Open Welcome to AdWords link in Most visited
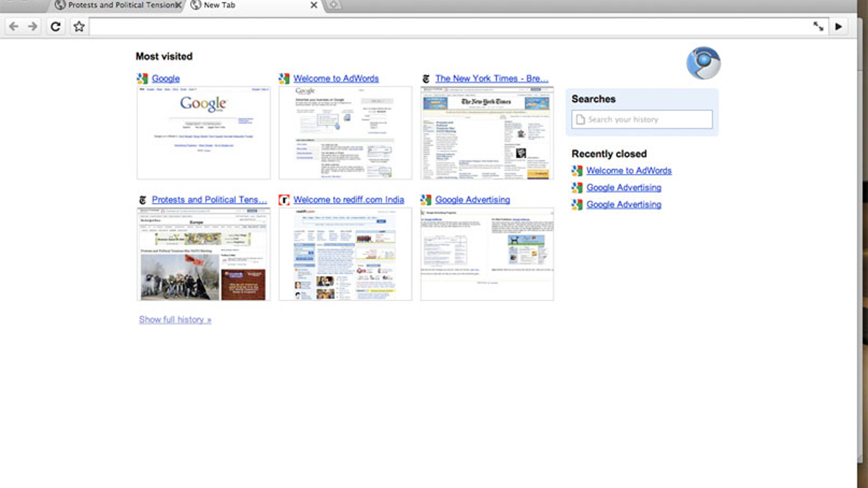 336,79
